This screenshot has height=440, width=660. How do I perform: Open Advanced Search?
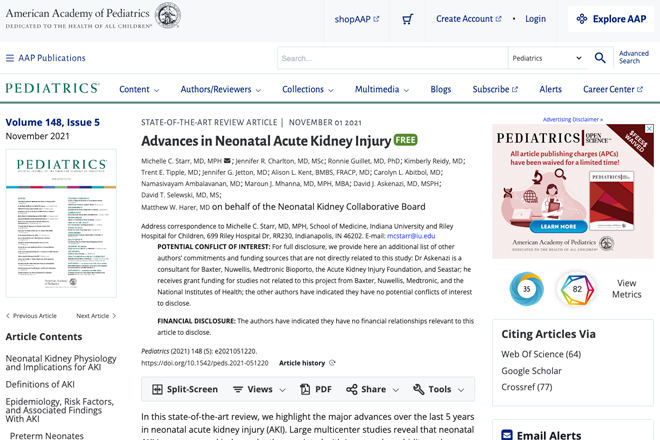click(633, 57)
